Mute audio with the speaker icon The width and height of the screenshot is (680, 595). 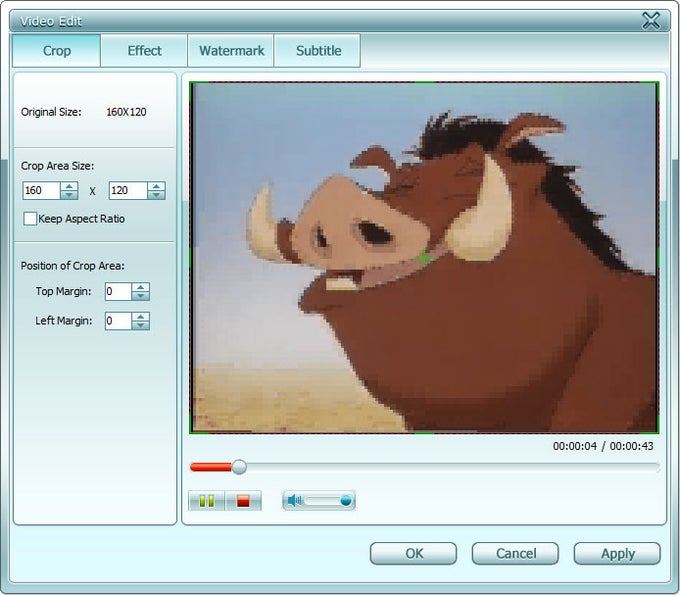point(294,500)
